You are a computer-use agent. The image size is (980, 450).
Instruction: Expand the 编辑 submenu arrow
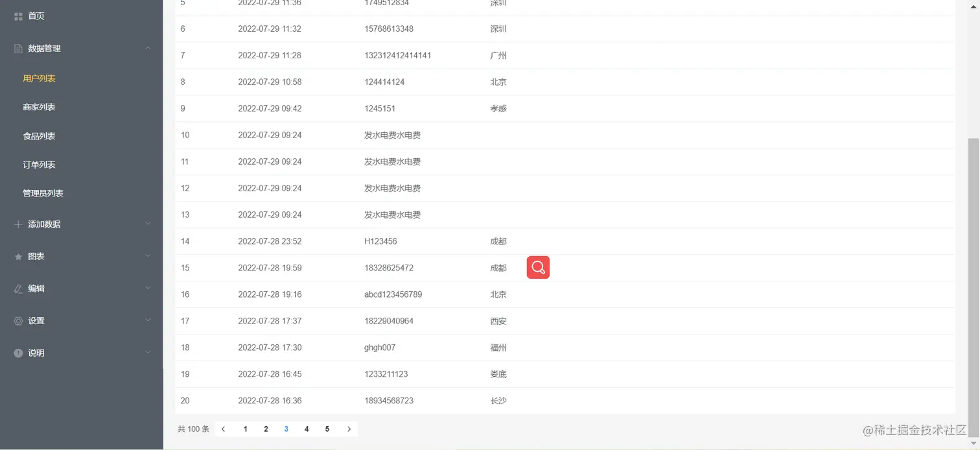[x=148, y=288]
